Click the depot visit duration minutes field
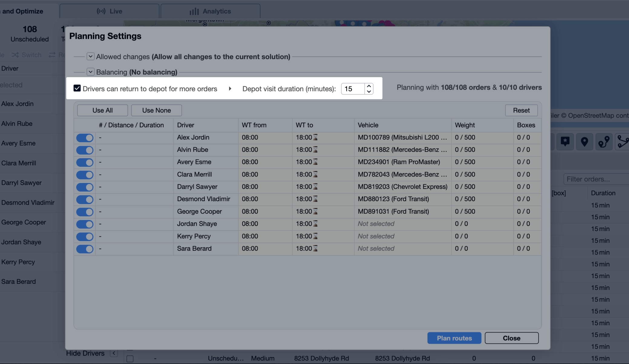 [x=353, y=89]
